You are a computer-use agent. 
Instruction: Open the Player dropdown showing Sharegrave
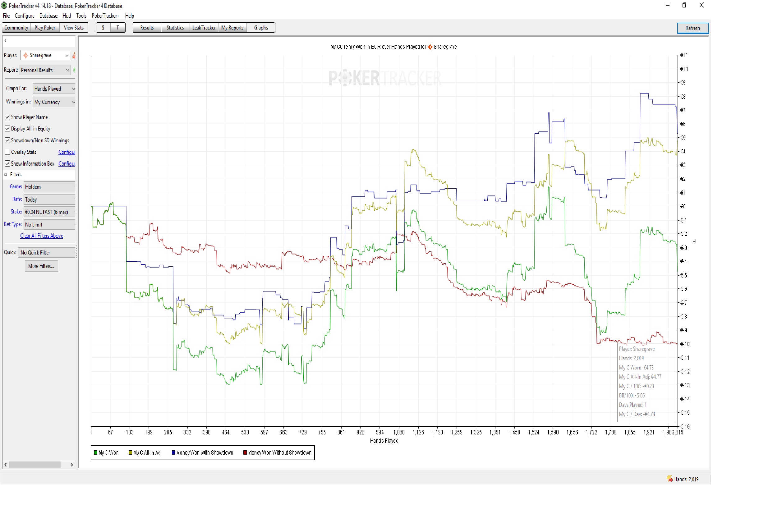[x=45, y=55]
